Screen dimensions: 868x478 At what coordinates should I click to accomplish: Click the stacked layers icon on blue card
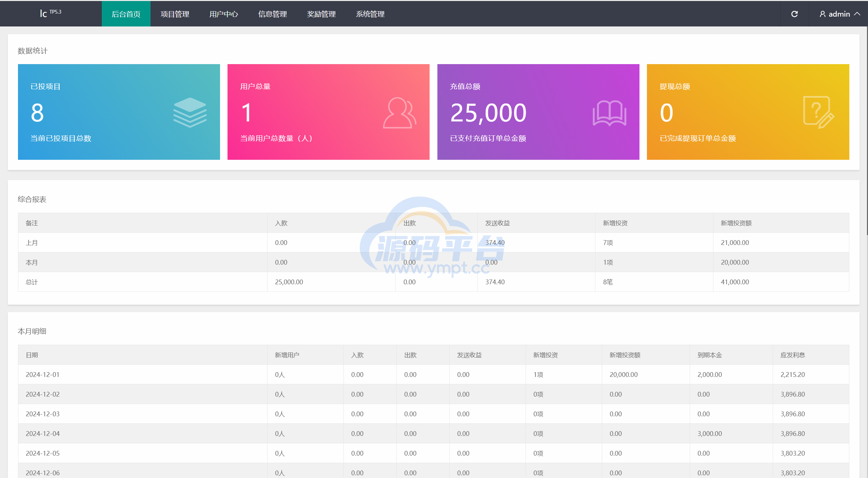click(190, 112)
